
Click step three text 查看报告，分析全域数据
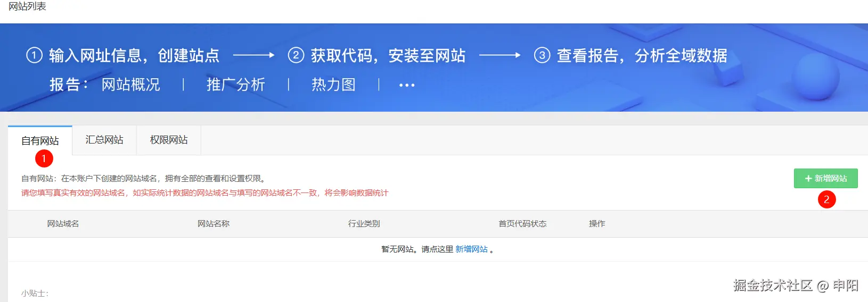click(x=642, y=55)
